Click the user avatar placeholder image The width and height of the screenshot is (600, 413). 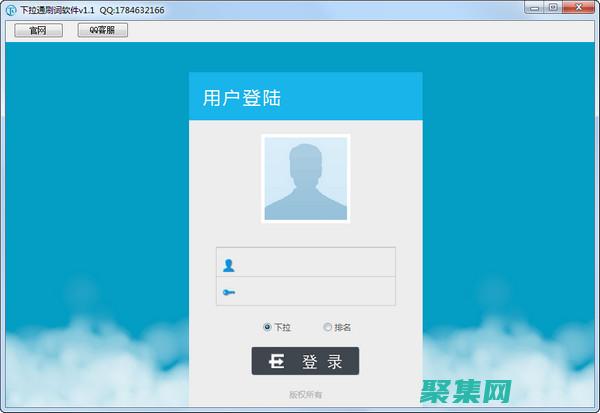tap(305, 178)
